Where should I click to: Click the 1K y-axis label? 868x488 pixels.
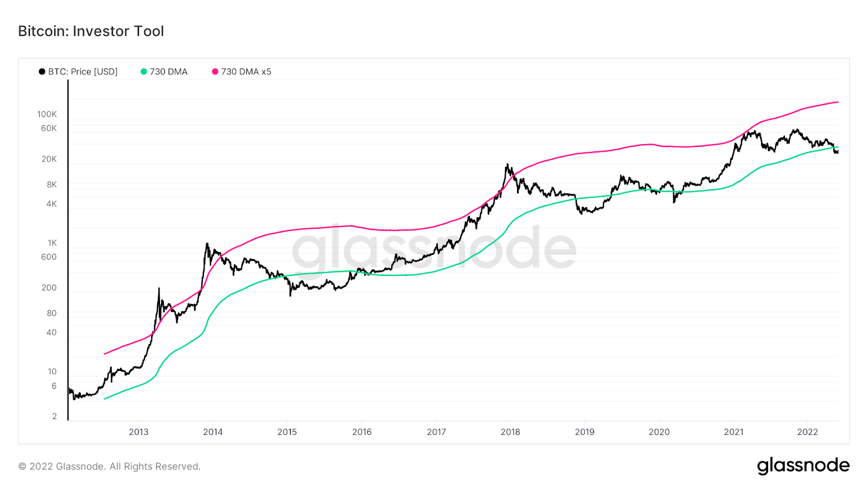[52, 243]
